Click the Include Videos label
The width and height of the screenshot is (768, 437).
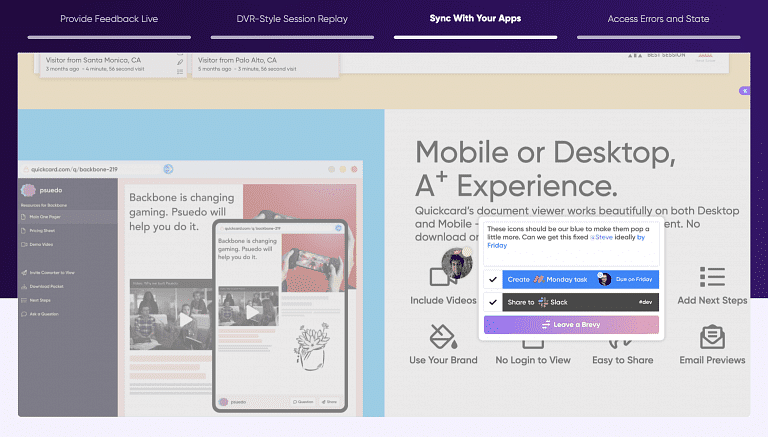click(443, 300)
